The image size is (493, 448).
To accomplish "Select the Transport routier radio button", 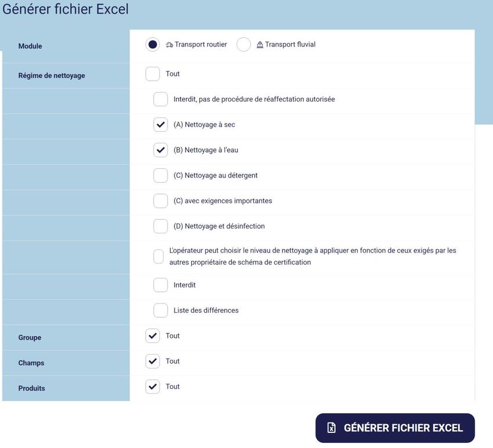I will (153, 45).
